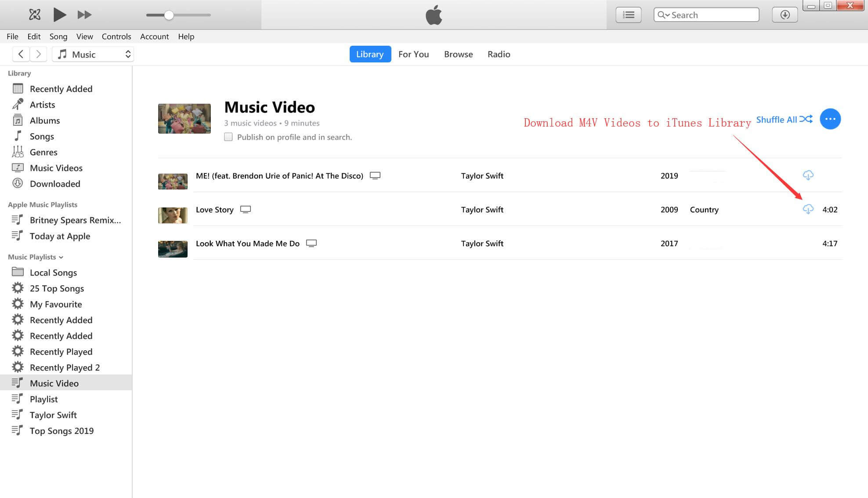Image resolution: width=868 pixels, height=498 pixels.
Task: Click the download icon for Love Story
Action: [x=808, y=209]
